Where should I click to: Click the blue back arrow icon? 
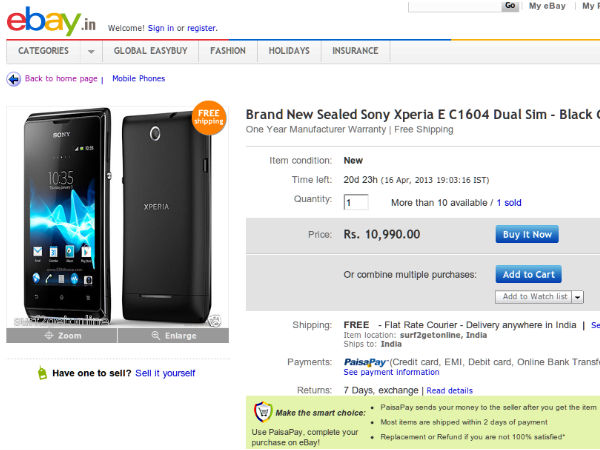tap(13, 79)
